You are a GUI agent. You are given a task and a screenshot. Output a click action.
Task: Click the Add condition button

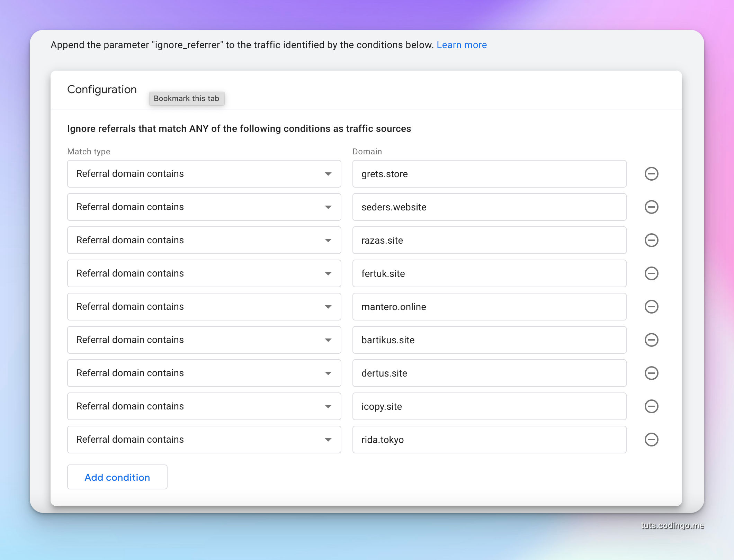(117, 477)
